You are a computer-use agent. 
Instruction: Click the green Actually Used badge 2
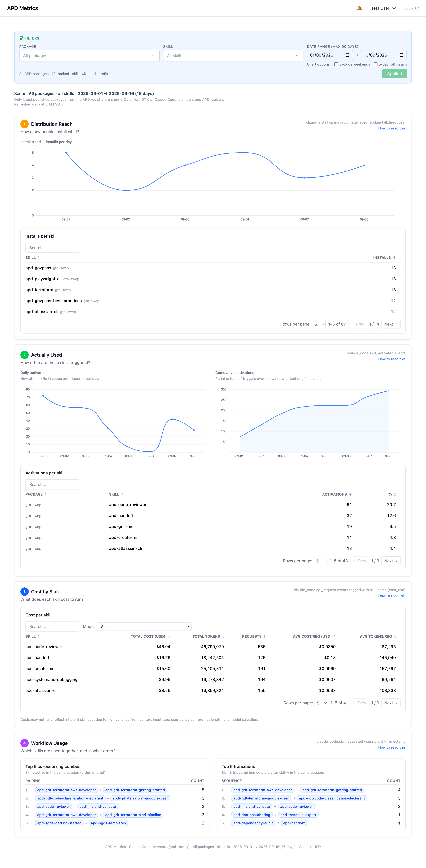point(24,355)
